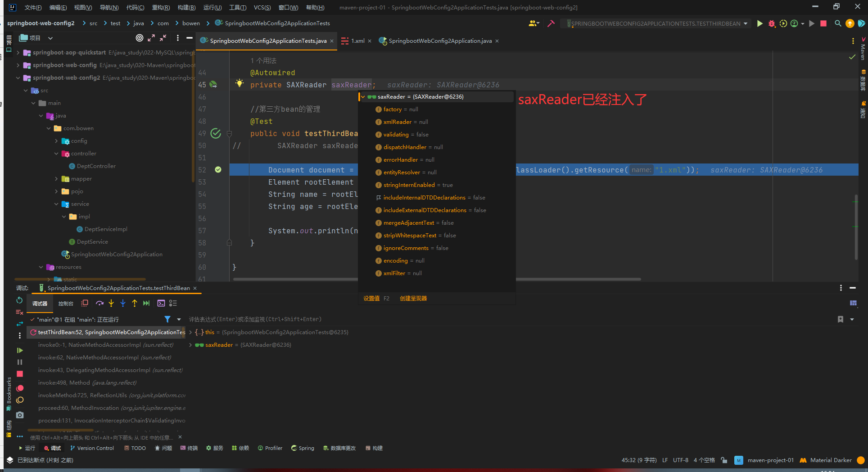The image size is (868, 472).
Task: Expand all in project panel
Action: coord(151,38)
